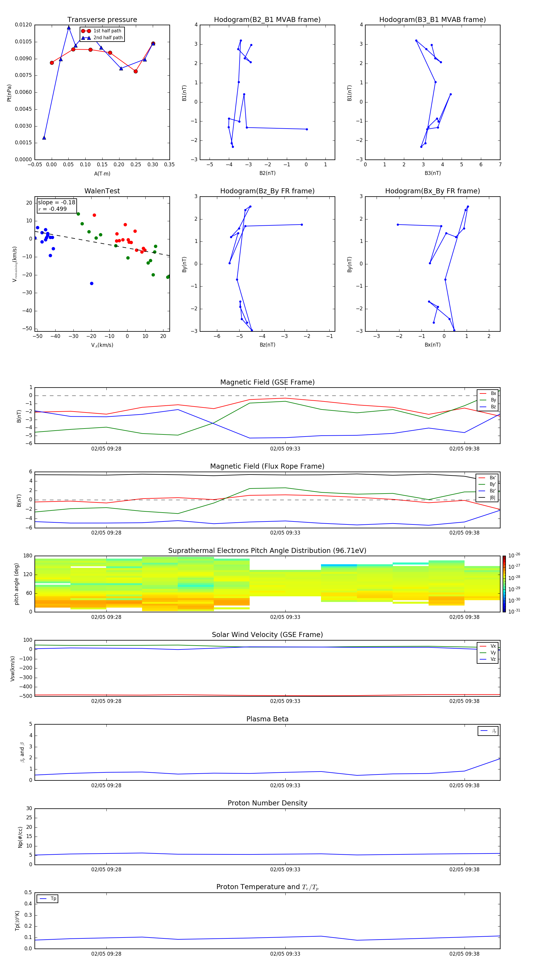The image size is (535, 980).
Task: Click the 'V_remaining(km/s)' axis label
Action: [15, 264]
